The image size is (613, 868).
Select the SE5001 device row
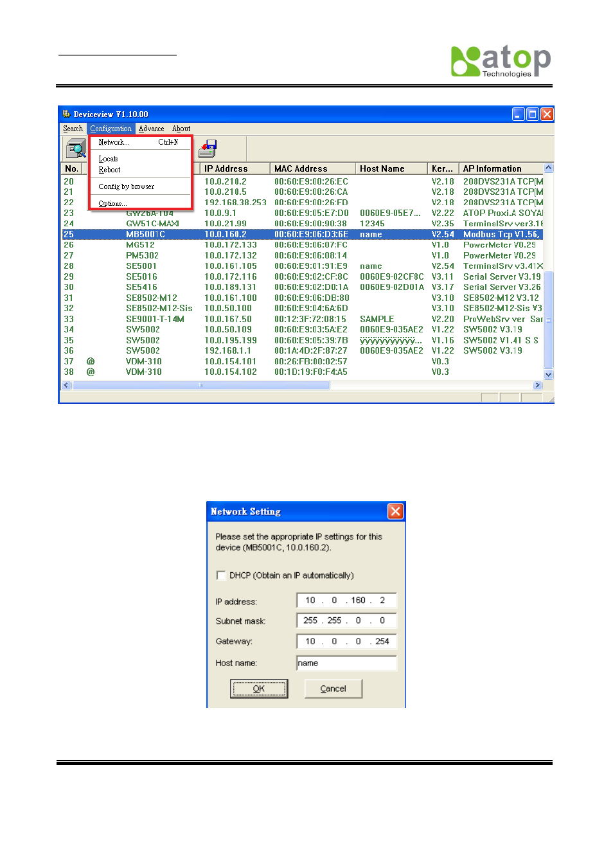click(303, 266)
